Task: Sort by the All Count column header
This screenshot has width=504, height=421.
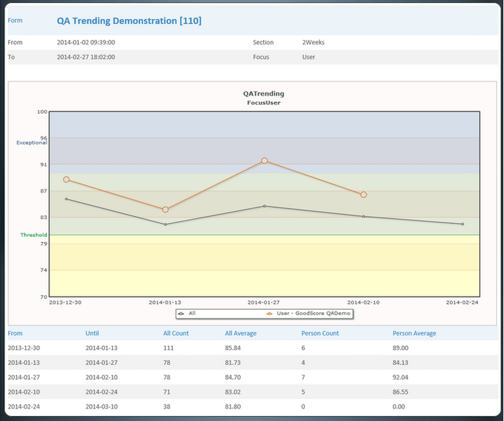Action: 175,333
